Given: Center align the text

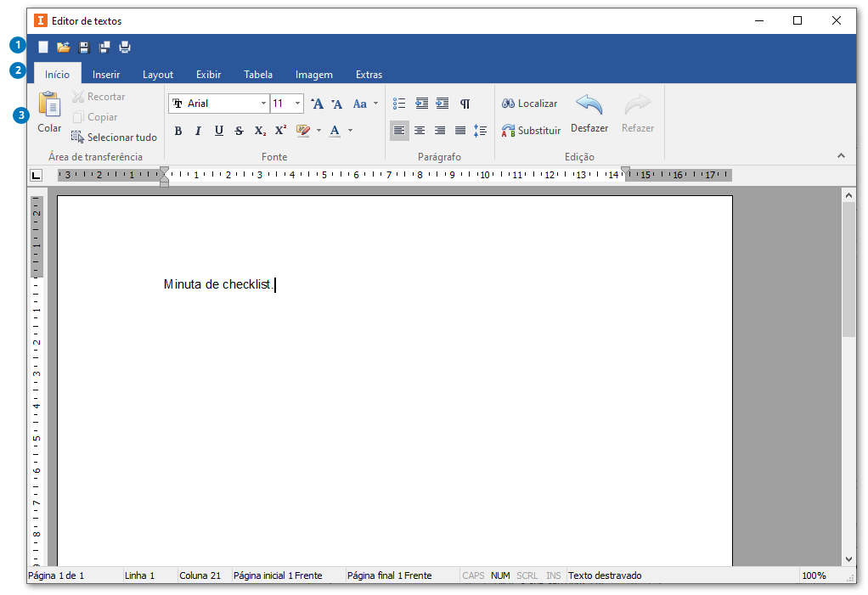Looking at the screenshot, I should click(420, 131).
